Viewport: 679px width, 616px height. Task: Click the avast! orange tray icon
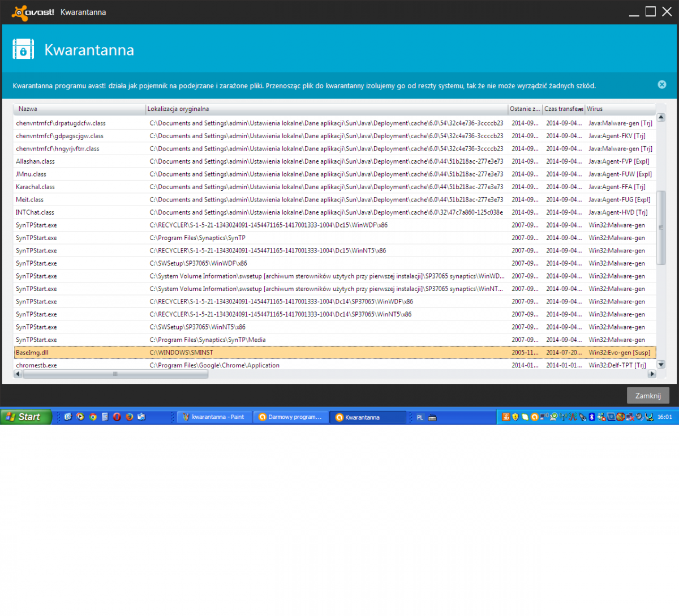534,417
